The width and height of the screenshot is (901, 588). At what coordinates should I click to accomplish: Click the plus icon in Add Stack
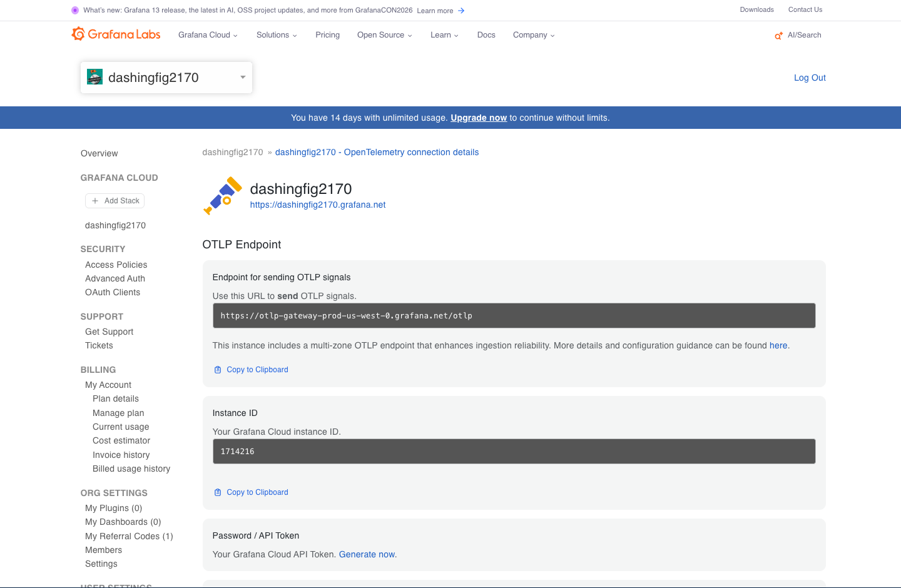(95, 201)
